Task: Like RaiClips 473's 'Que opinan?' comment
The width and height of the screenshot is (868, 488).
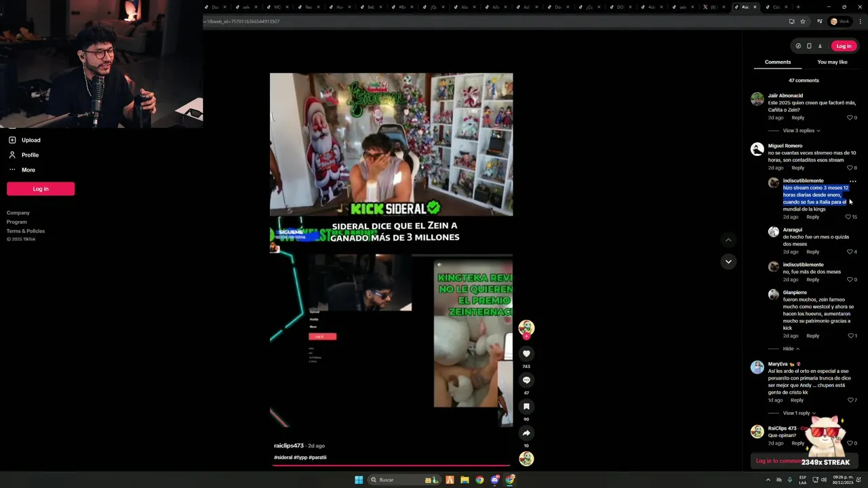Action: click(x=850, y=443)
